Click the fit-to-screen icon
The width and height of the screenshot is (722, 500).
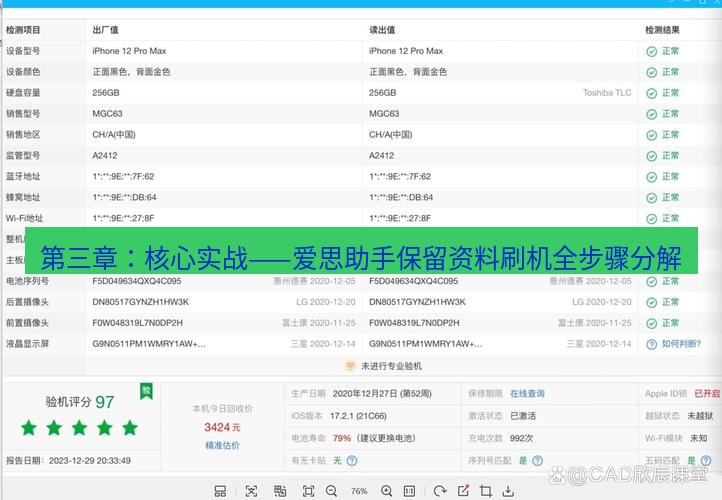tap(309, 491)
